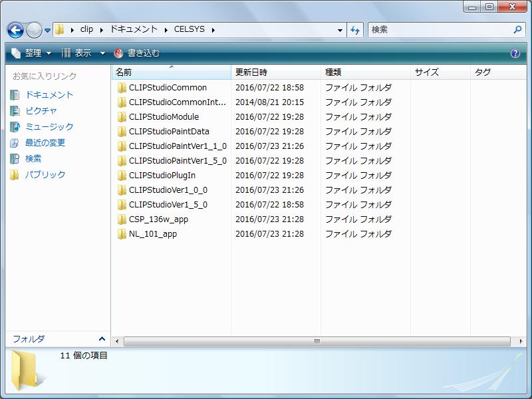Select the CLIPStudioVer1_5_0 folder icon
This screenshot has width=532, height=399.
tap(122, 205)
